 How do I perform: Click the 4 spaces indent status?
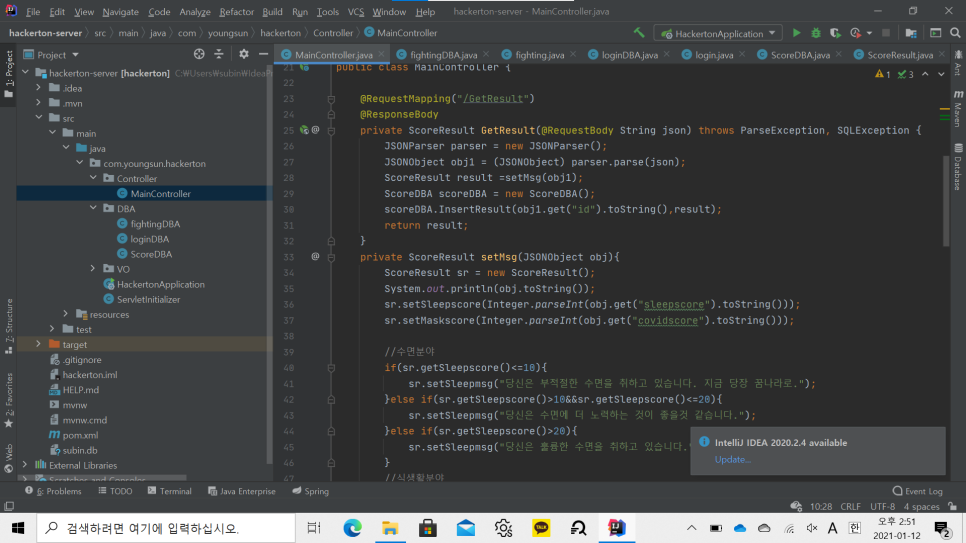(921, 507)
